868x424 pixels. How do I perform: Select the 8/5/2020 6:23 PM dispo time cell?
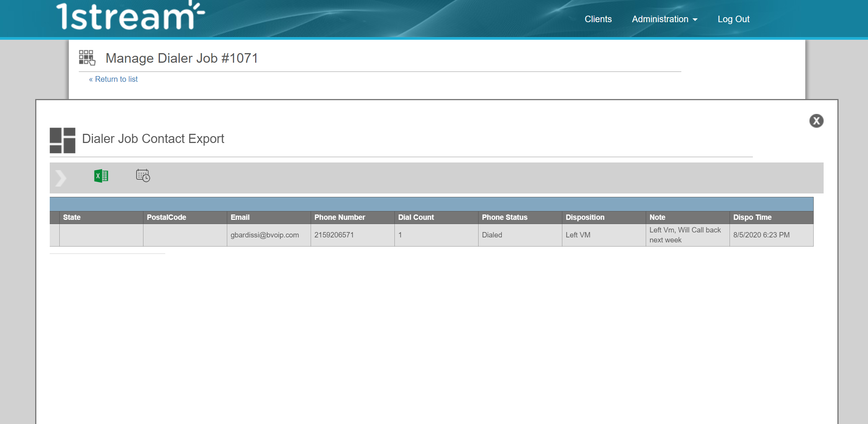772,235
